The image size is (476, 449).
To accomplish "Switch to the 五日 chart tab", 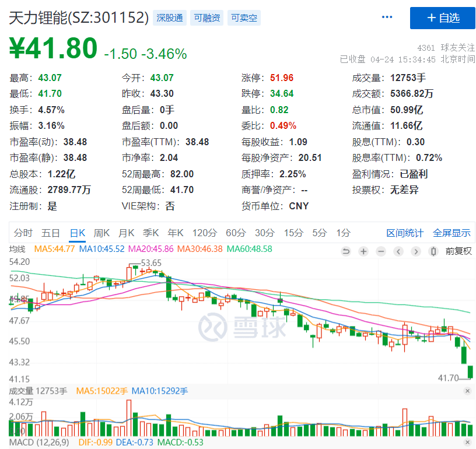I will [50, 233].
